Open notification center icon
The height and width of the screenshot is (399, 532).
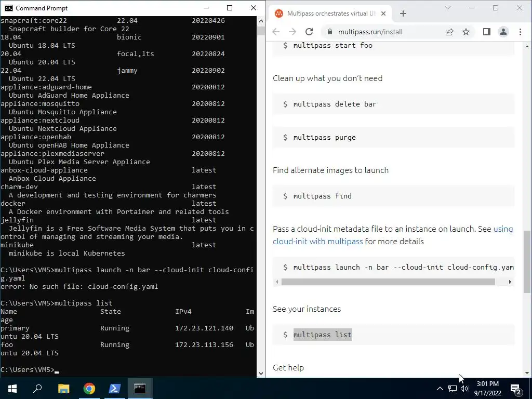[x=516, y=390]
